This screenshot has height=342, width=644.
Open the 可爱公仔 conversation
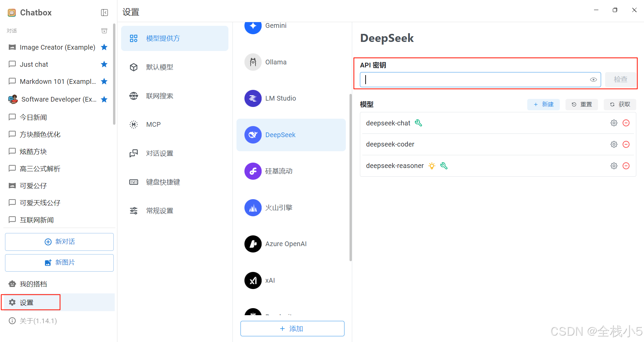pos(58,186)
